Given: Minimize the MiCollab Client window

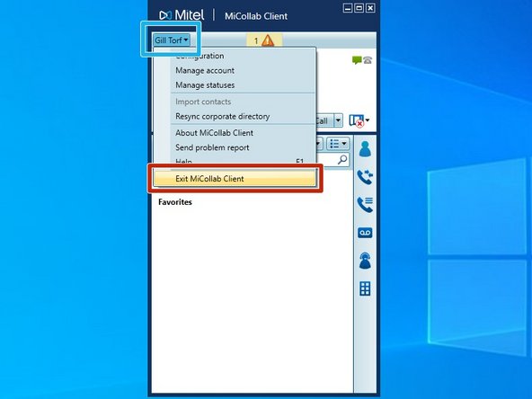Looking at the screenshot, I should point(348,8).
